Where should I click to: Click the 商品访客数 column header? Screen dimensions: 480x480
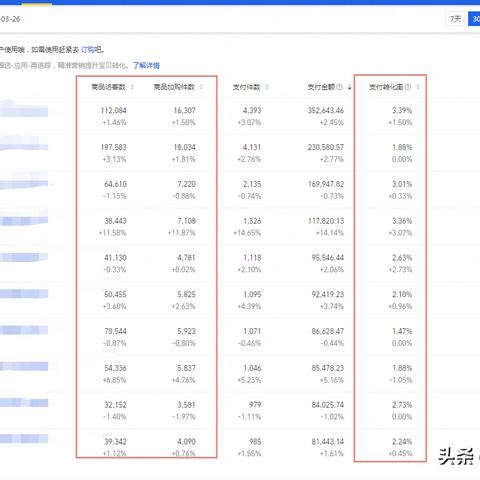[109, 87]
